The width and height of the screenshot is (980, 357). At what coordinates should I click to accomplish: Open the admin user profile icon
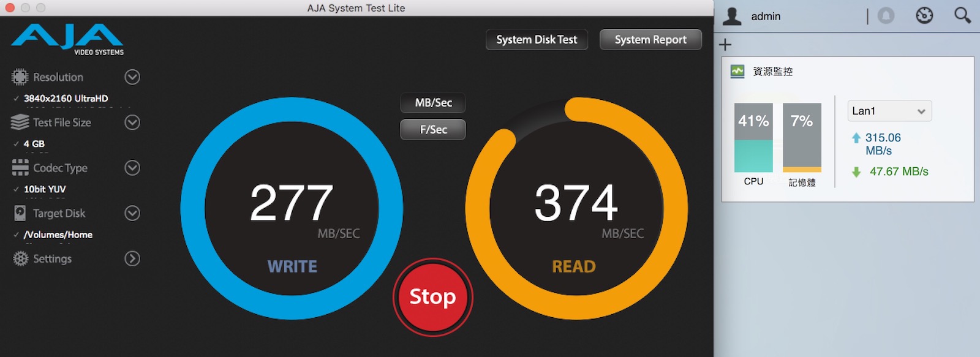pyautogui.click(x=731, y=16)
